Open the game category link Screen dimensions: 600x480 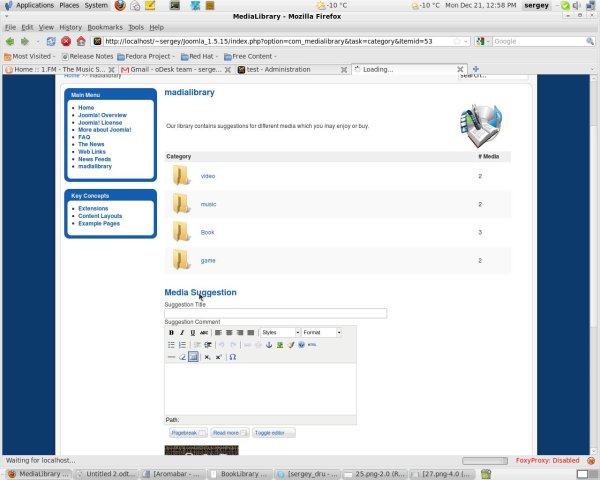point(208,261)
